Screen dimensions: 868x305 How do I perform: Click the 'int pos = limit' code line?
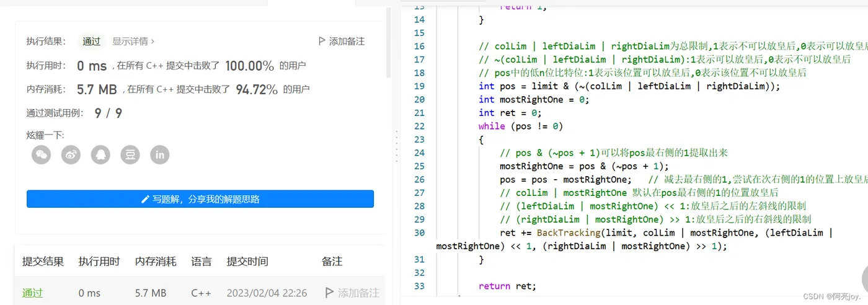tap(629, 86)
